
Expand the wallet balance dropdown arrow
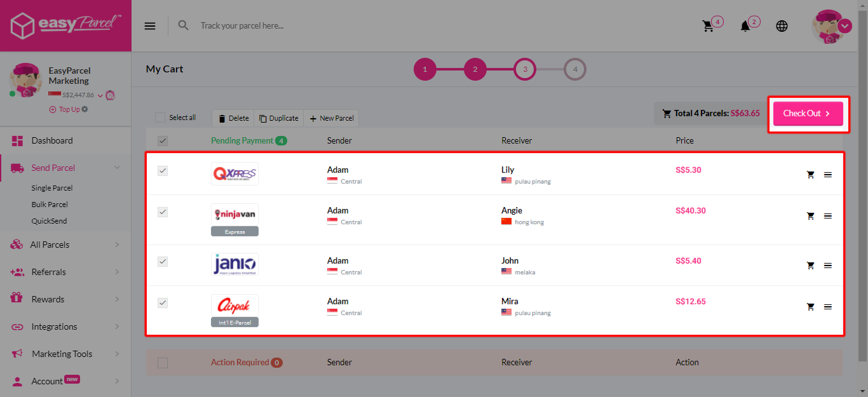[x=100, y=95]
